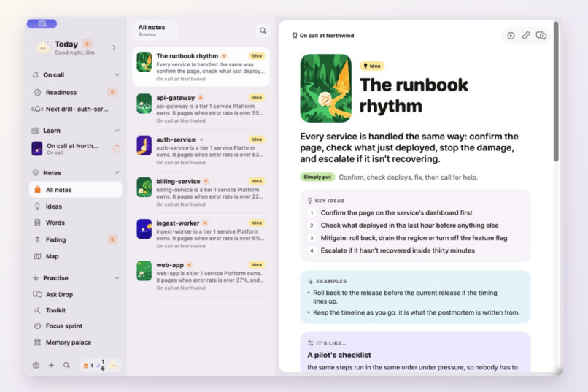The height and width of the screenshot is (392, 588).
Task: Open The runbook rhythm note
Action: (201, 67)
